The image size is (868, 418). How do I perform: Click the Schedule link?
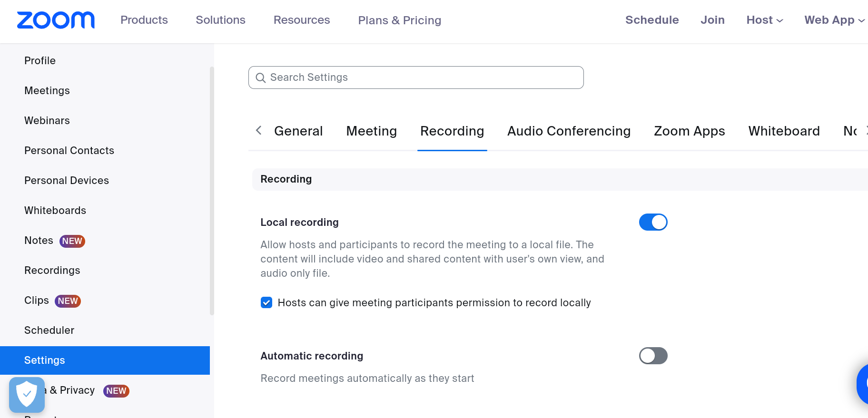click(652, 20)
